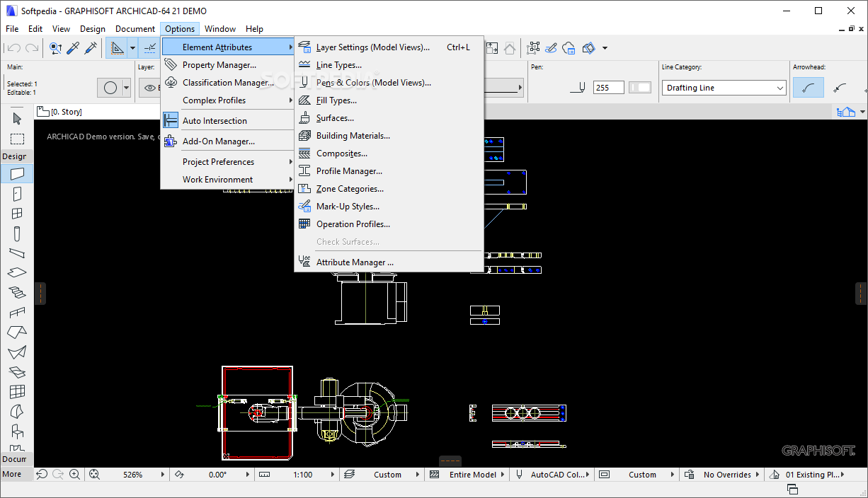Viewport: 868px width, 498px height.
Task: Select the Arrow selection tool
Action: click(x=17, y=119)
